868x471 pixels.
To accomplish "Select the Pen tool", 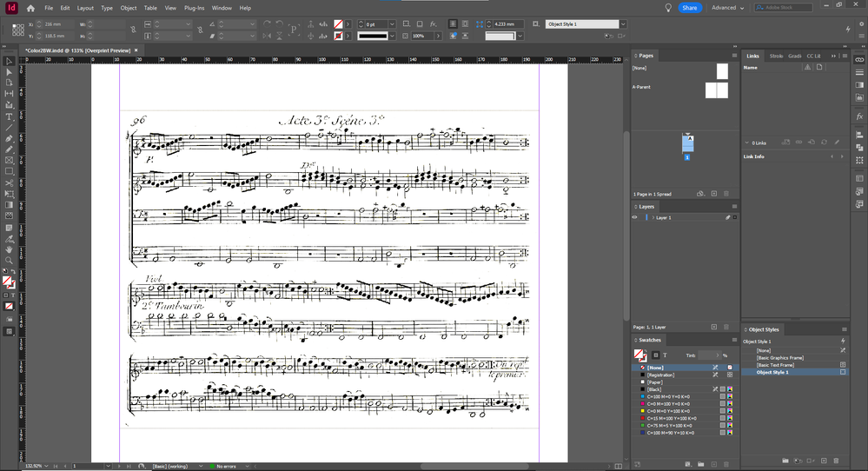I will tap(9, 139).
